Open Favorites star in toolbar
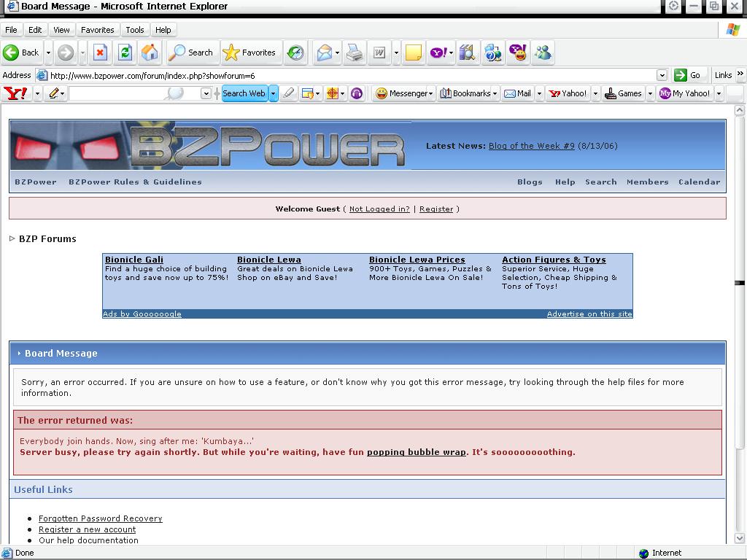This screenshot has height=560, width=747. point(249,52)
